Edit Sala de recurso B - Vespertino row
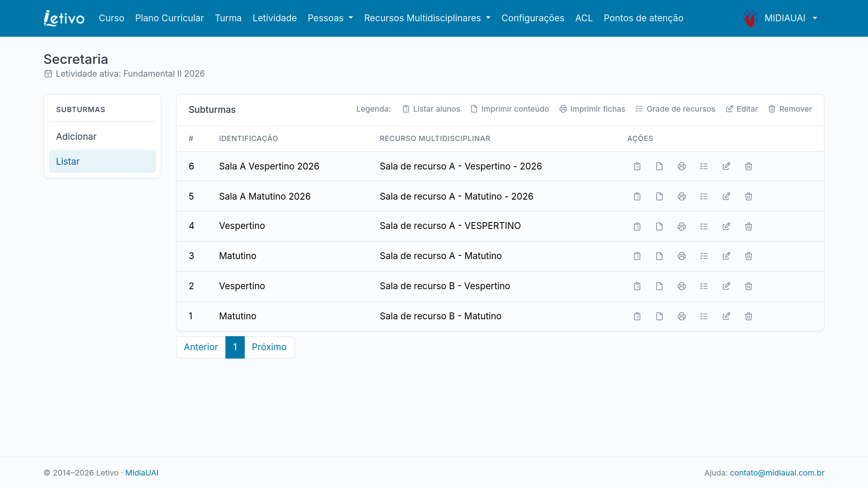This screenshot has height=488, width=868. [x=726, y=286]
